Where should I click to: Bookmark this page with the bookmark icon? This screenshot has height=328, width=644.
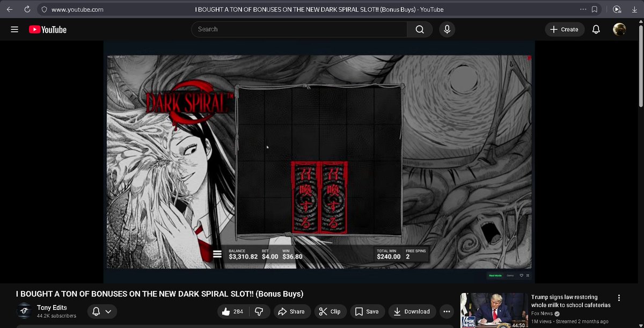(x=595, y=9)
